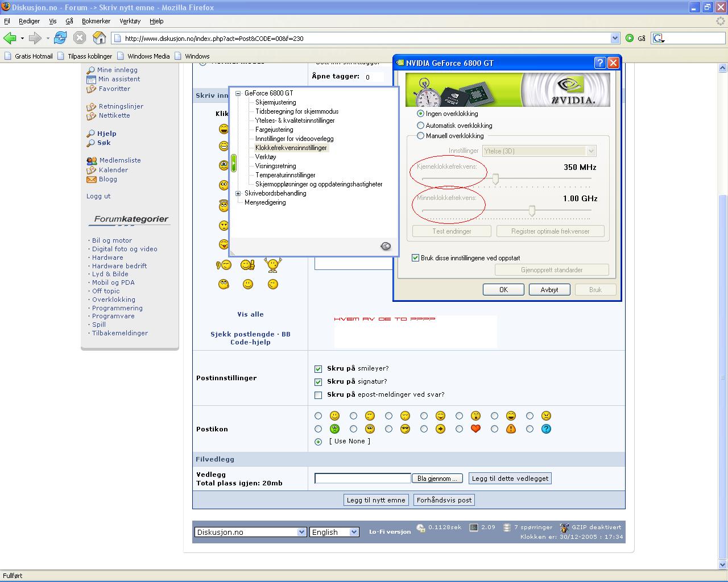Click the Firefox throbber activity icon

coord(720,21)
